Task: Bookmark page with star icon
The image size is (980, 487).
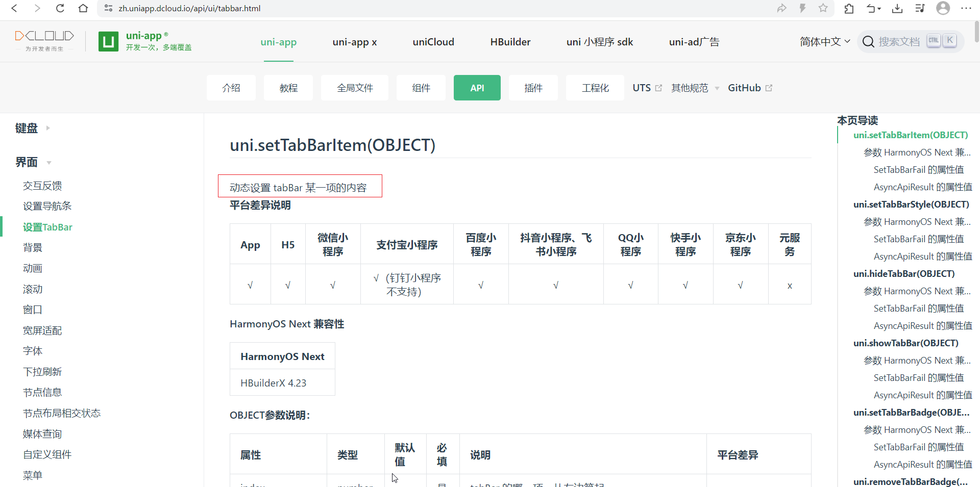Action: [823, 8]
